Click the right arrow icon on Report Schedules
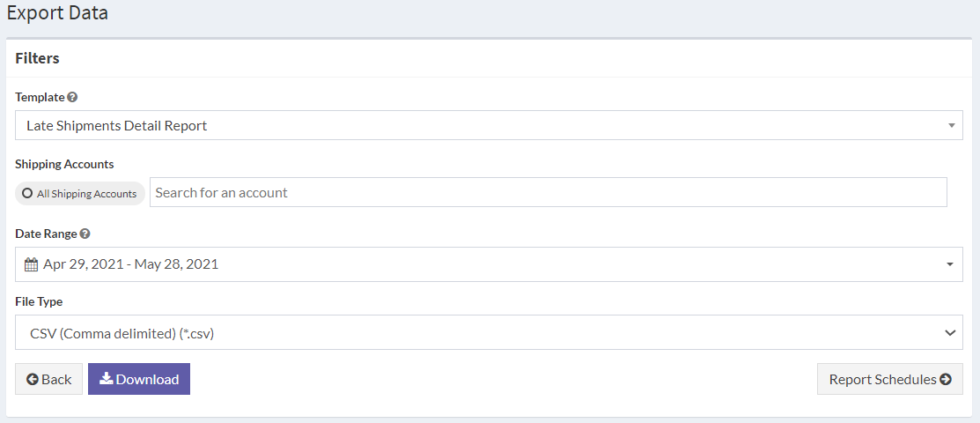Viewport: 980px width, 423px height. click(946, 379)
